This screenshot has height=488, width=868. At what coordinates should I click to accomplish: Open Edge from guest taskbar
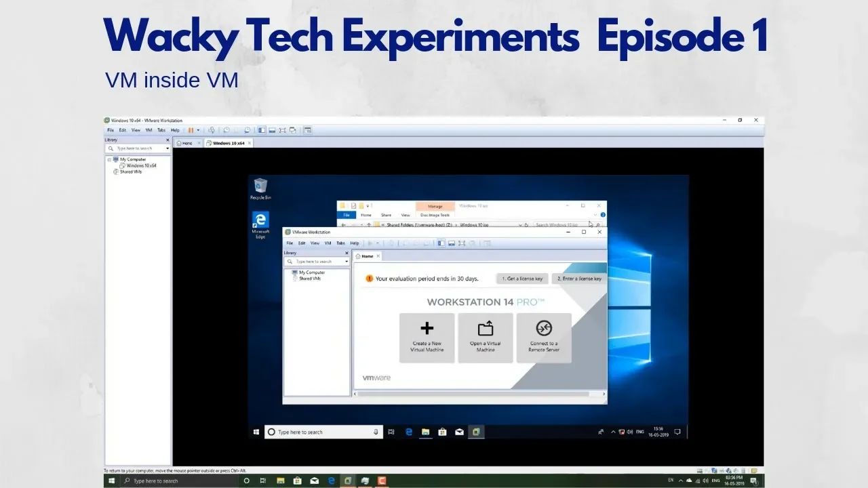[409, 432]
